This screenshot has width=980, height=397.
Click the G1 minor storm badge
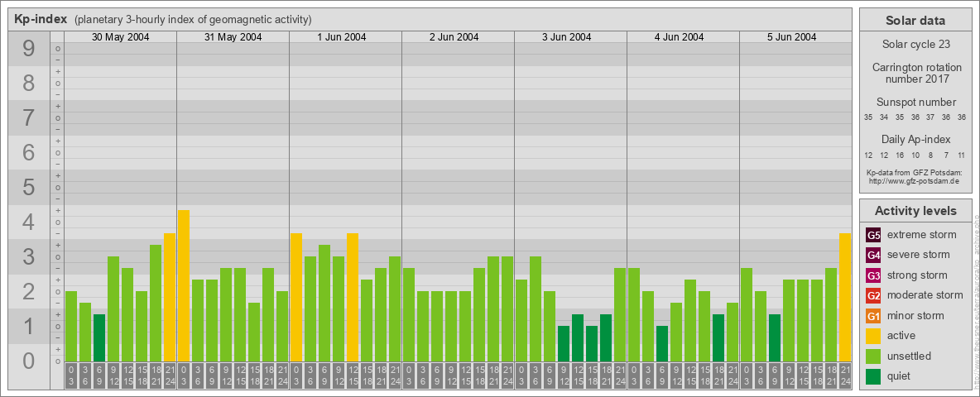873,315
